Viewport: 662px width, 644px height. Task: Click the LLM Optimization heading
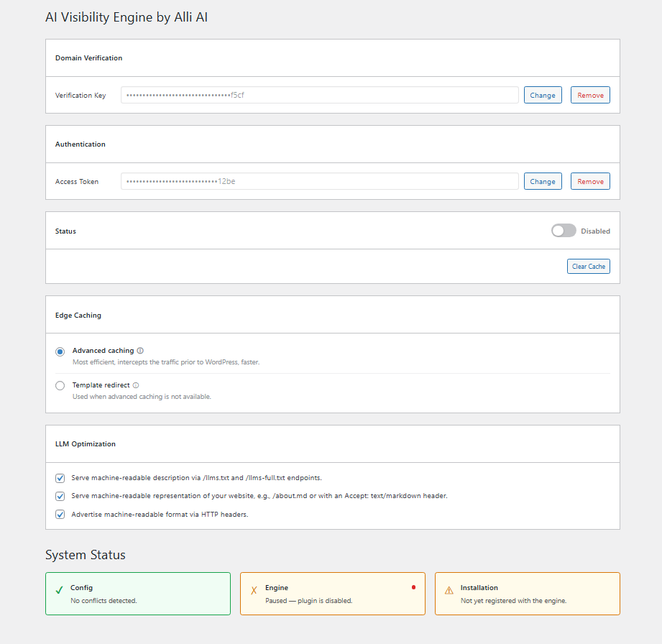pos(86,444)
